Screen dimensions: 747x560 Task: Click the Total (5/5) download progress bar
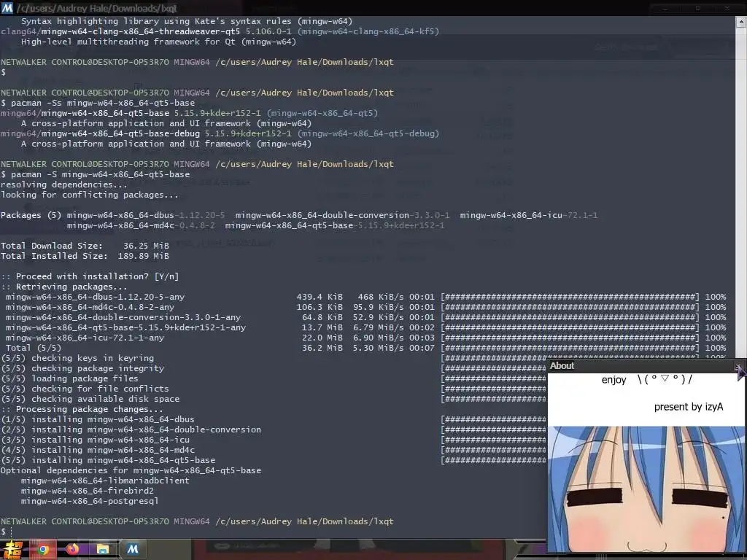pyautogui.click(x=570, y=348)
